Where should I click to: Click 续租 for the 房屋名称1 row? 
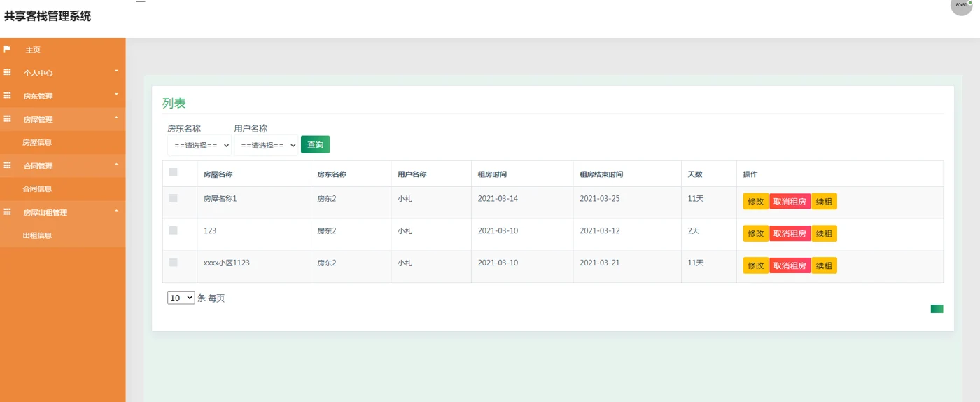pos(824,201)
